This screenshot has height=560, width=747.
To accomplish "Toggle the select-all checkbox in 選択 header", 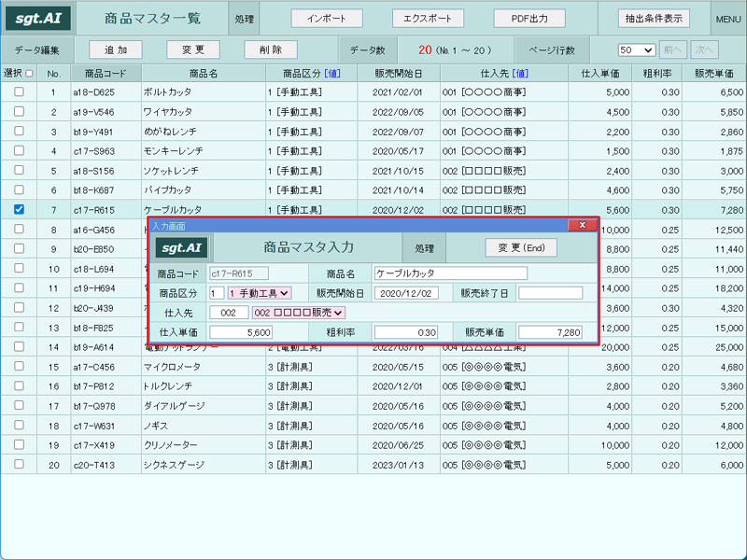I will pyautogui.click(x=30, y=74).
